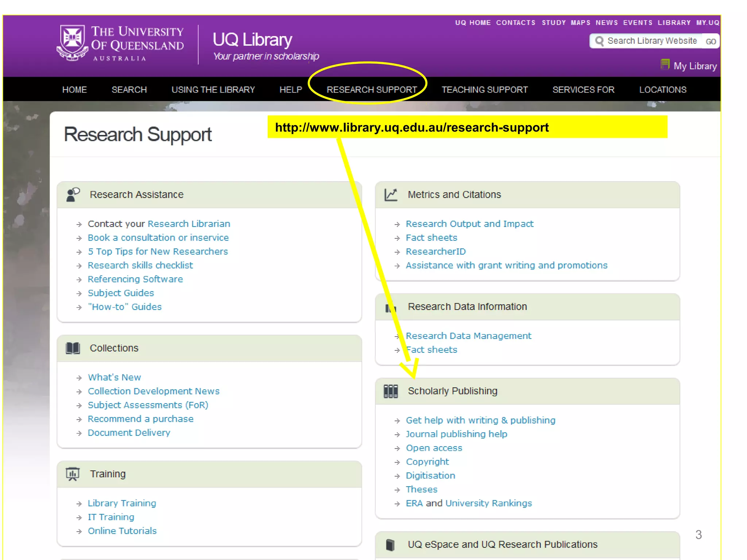The image size is (747, 560).
Task: Open 5 Top Tips for New Researchers
Action: click(x=158, y=252)
